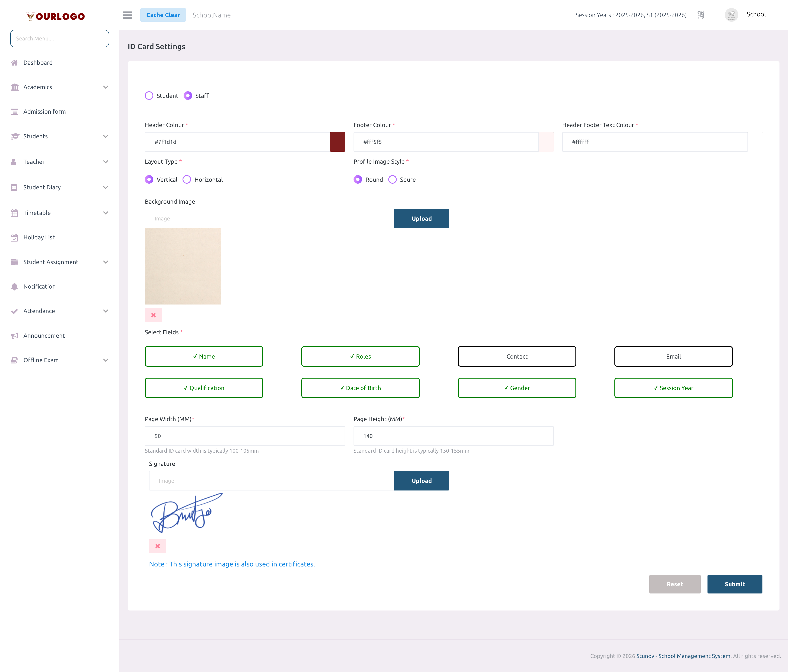Screen dimensions: 788x672
Task: Expand the Students sidebar section
Action: point(105,136)
